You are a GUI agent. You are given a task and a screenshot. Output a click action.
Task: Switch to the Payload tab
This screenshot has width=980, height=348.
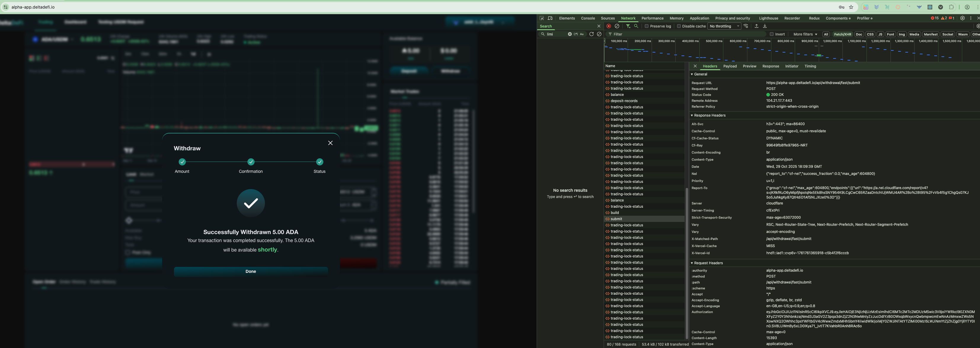click(x=730, y=66)
